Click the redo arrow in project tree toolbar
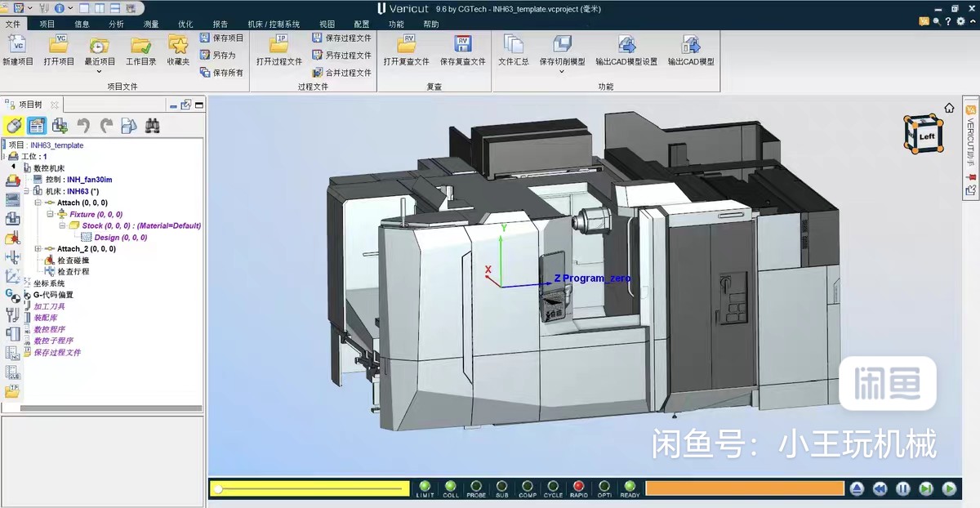 click(106, 125)
